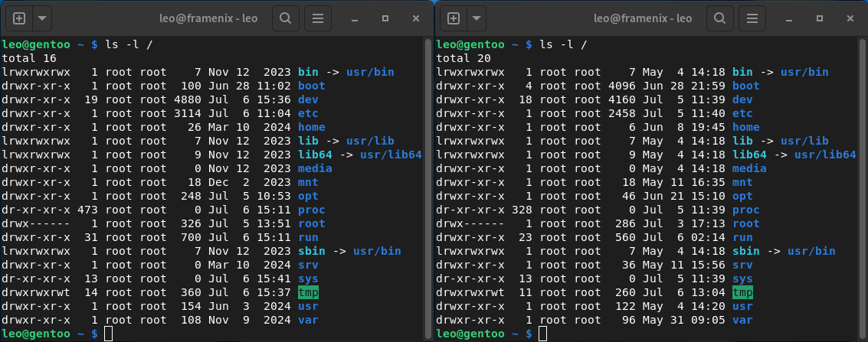Click 'var' in left terminal listing

coord(308,320)
